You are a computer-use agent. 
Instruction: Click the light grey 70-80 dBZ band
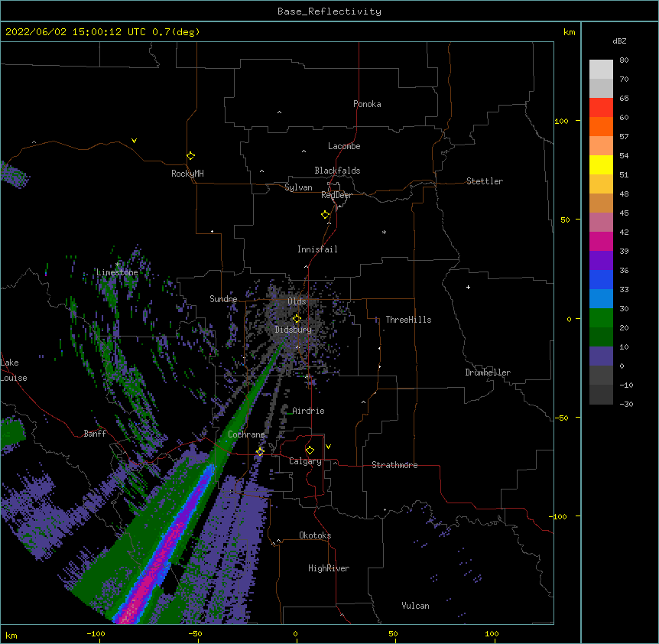click(601, 70)
